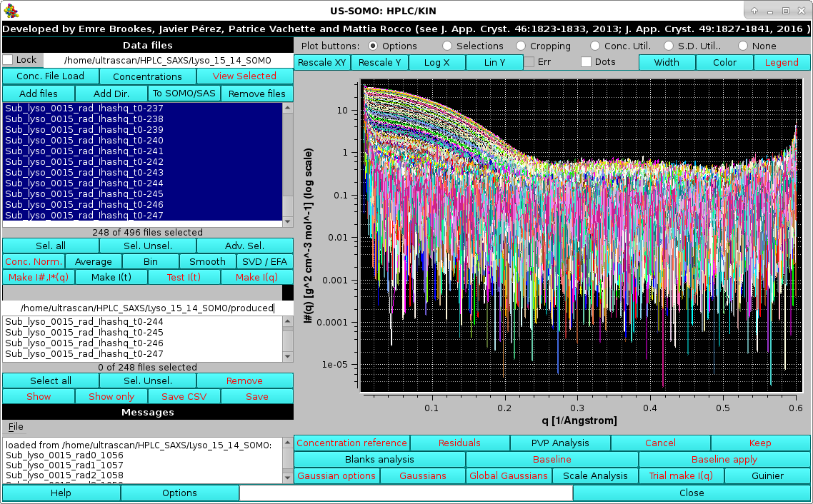
Task: Toggle the Lock checkbox
Action: coord(8,60)
